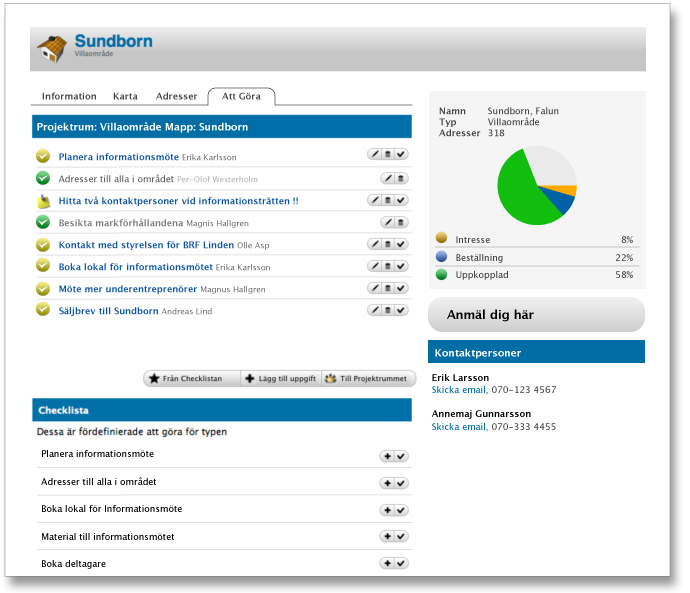Image resolution: width=690 pixels, height=593 pixels.
Task: Click the Från Checklistan button
Action: coord(193,379)
